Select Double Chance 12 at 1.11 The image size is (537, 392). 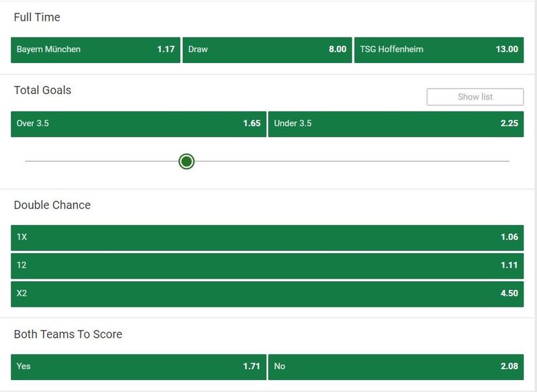[267, 266]
